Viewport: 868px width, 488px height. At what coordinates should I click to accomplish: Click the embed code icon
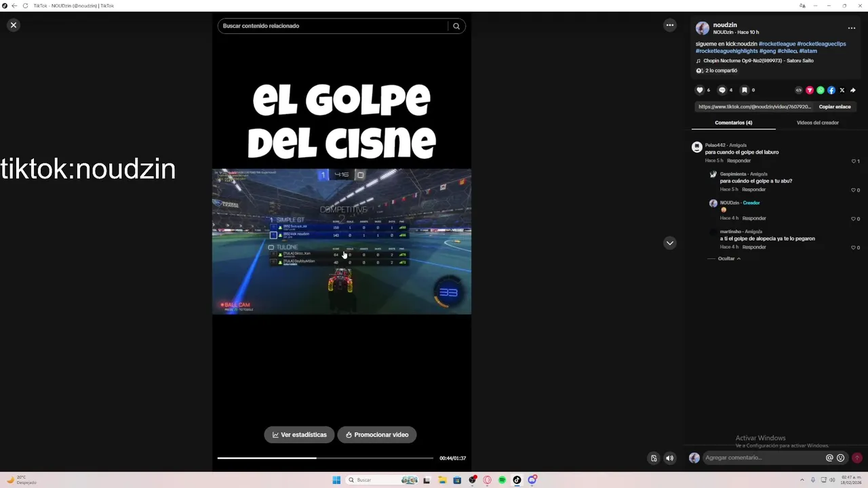pos(799,90)
